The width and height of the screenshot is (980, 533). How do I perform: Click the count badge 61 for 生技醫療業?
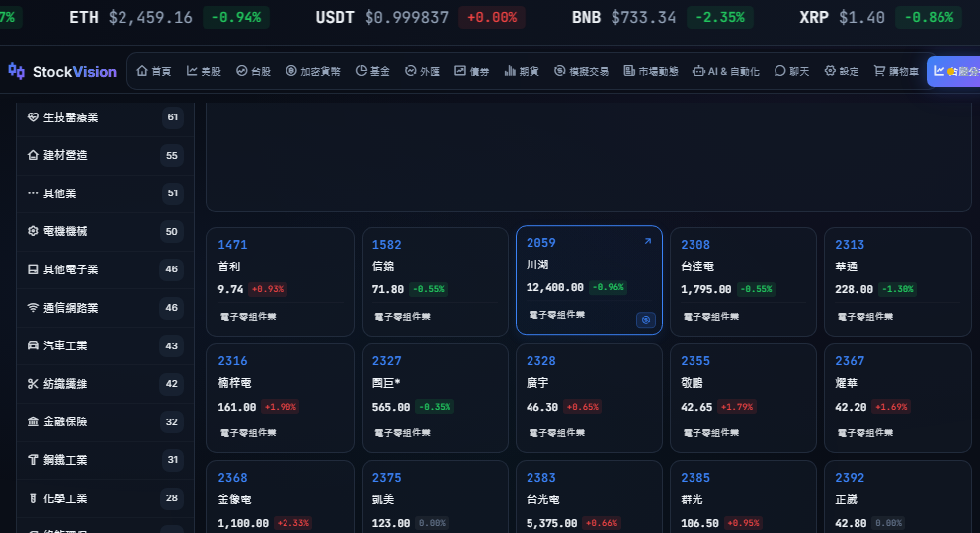(173, 117)
